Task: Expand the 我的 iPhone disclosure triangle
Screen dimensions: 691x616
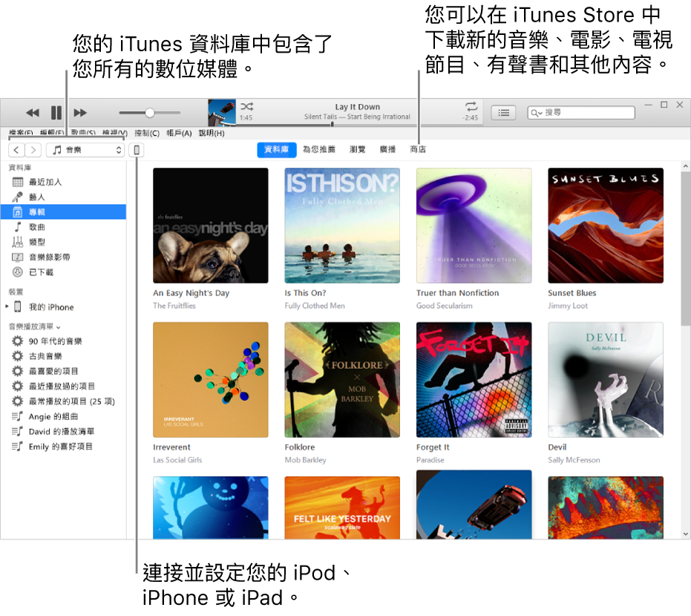Action: tap(7, 307)
